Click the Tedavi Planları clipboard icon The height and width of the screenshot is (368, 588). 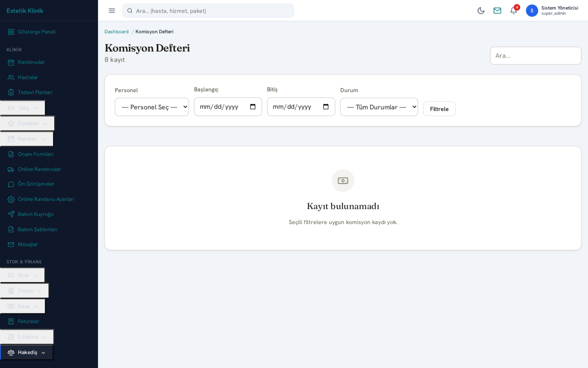coord(11,93)
